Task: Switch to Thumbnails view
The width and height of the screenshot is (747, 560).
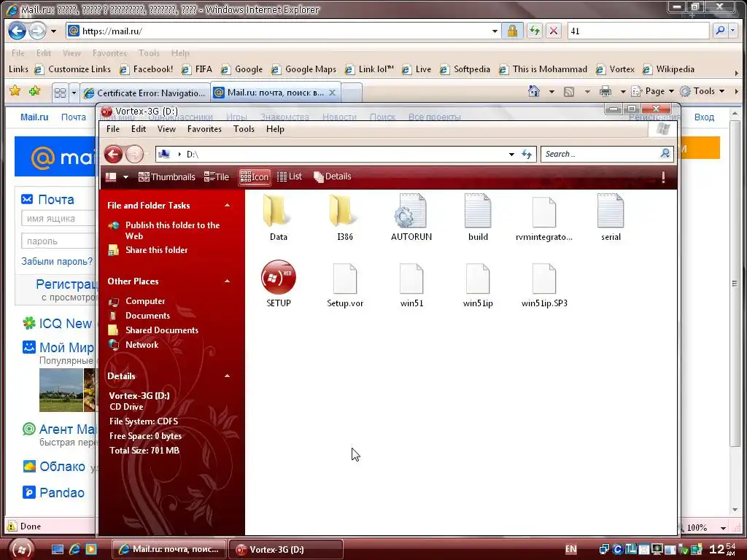Action: [x=167, y=176]
